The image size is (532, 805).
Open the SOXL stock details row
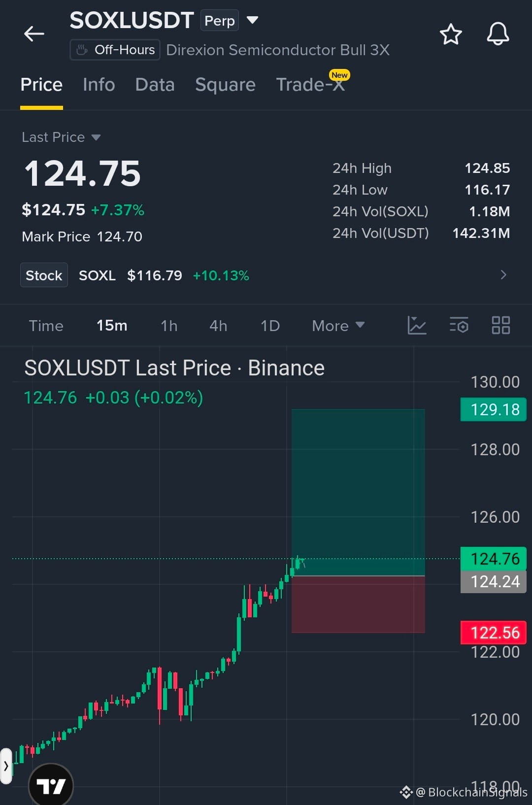coord(266,275)
